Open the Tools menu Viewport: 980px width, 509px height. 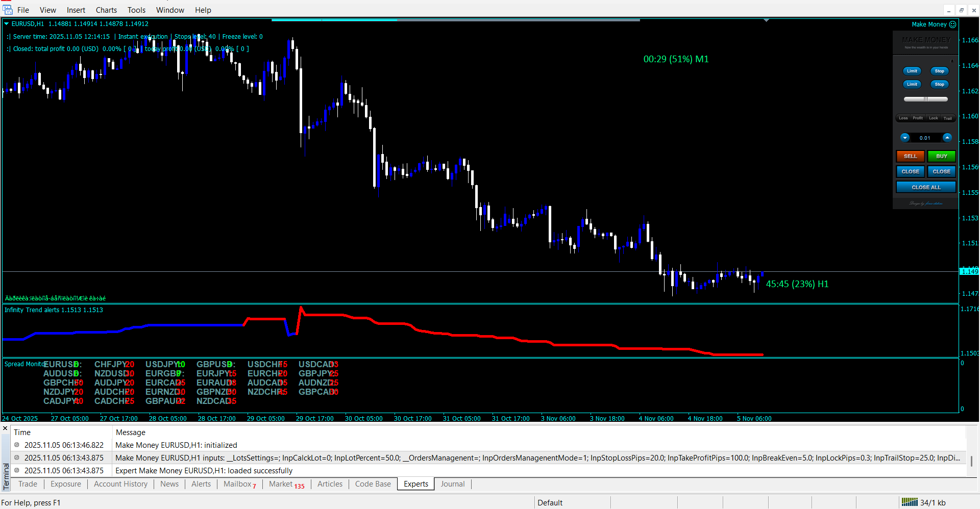tap(136, 10)
